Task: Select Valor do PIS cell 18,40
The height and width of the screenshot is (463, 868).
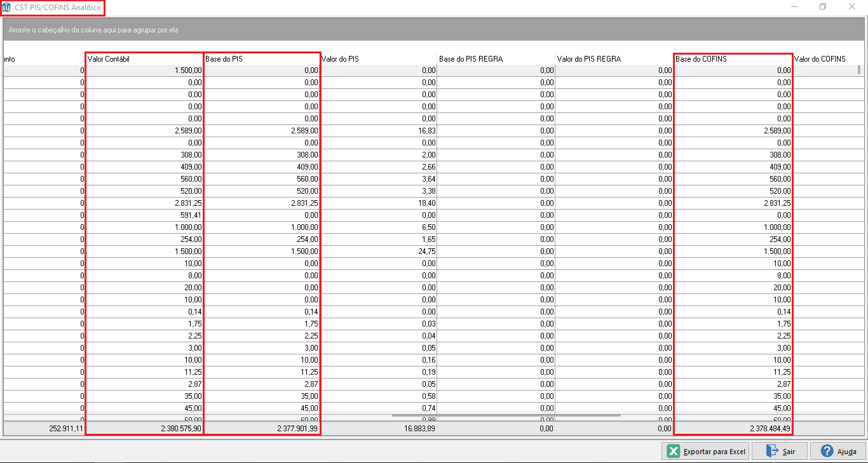Action: click(x=379, y=203)
